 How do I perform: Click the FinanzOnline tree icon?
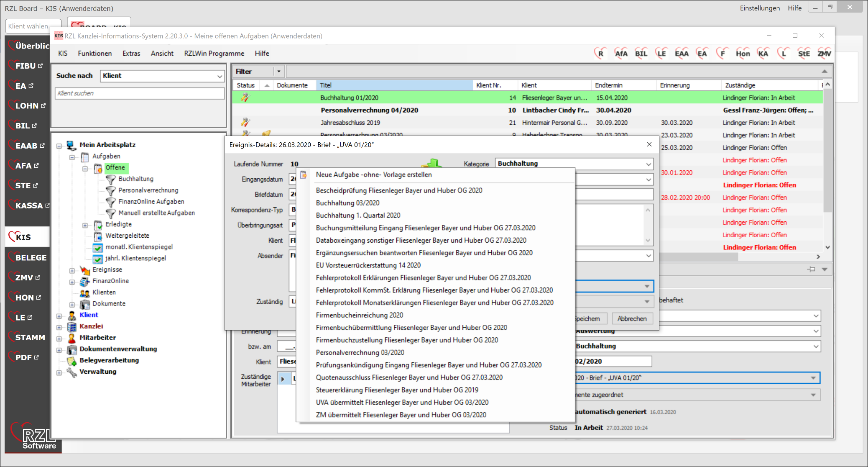point(85,281)
